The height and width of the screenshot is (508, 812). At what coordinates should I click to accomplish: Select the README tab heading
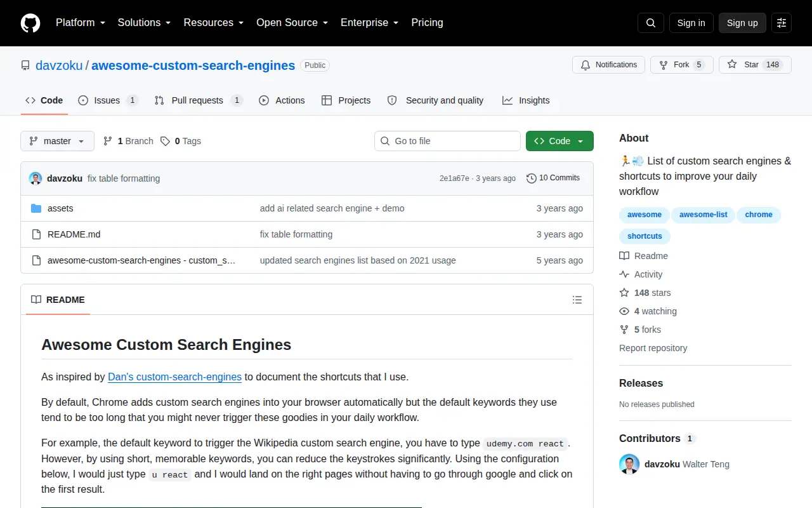pyautogui.click(x=58, y=300)
